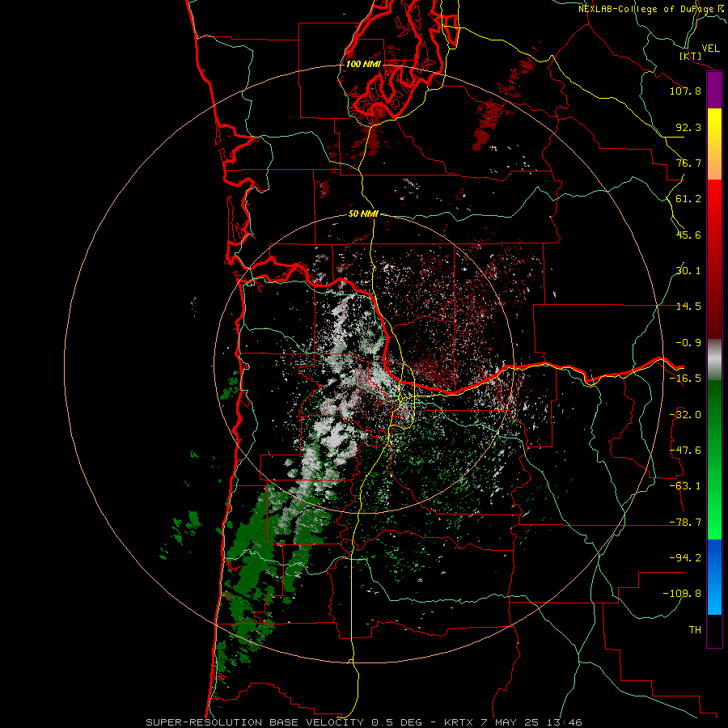
Task: Select the 30.1 velocity scale value
Action: [x=688, y=271]
